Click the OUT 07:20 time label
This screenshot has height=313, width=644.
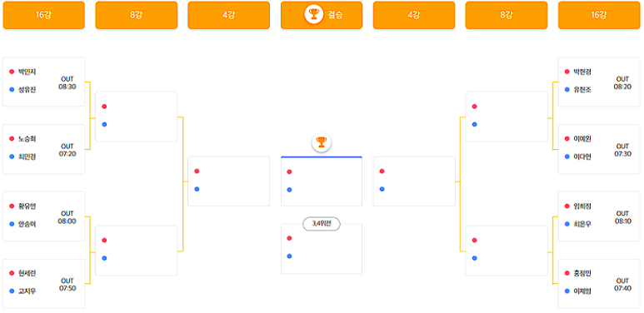(67, 150)
